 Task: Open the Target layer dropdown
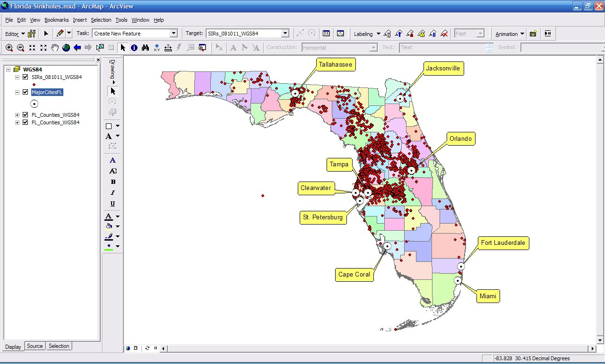point(285,34)
